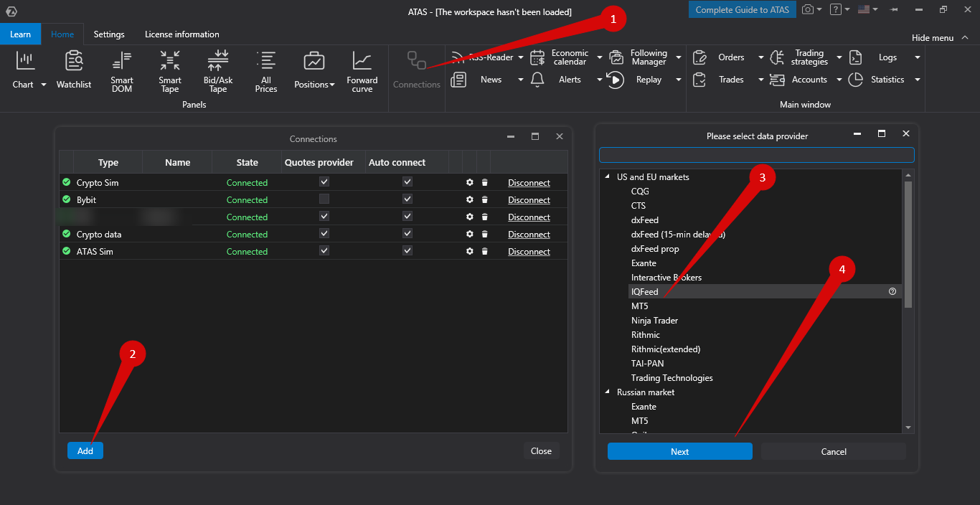Toggle Auto connect for Crypto data
This screenshot has width=980, height=505.
click(407, 234)
